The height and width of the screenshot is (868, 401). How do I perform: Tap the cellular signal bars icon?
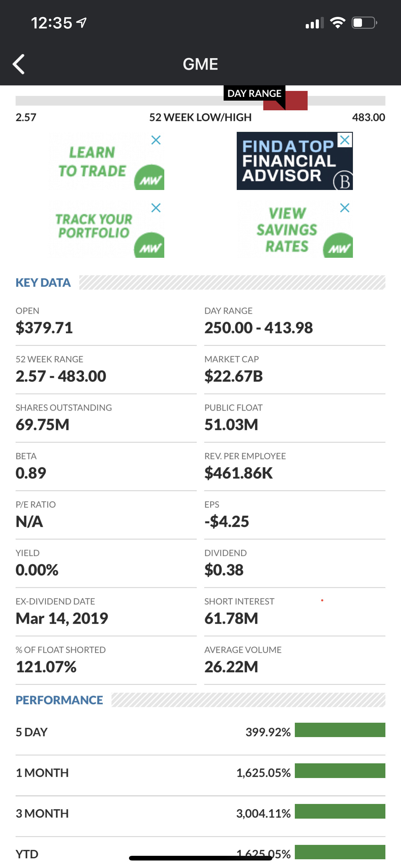click(314, 23)
